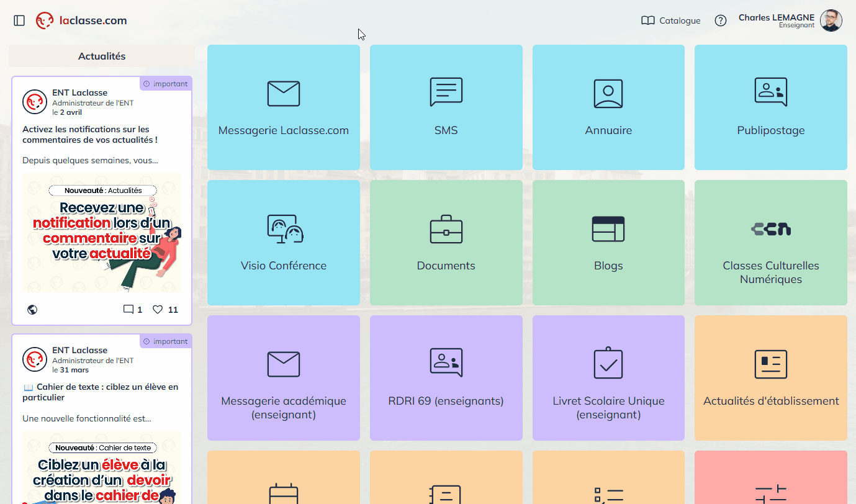The height and width of the screenshot is (504, 856).
Task: Toggle the sidebar panel icon
Action: [19, 20]
